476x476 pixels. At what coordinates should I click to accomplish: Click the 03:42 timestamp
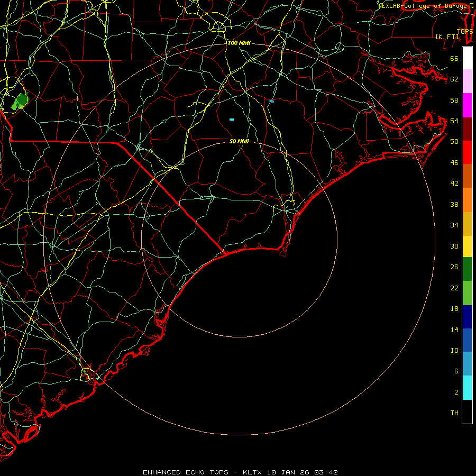pyautogui.click(x=326, y=472)
